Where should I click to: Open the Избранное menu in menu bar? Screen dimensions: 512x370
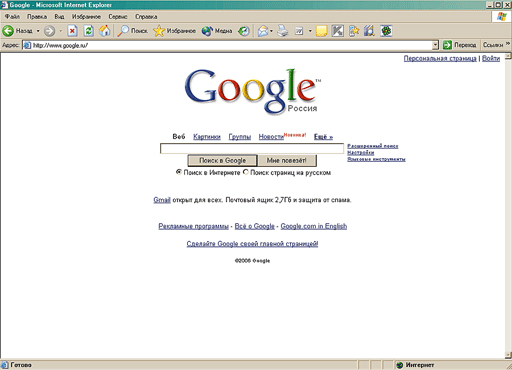tap(86, 17)
